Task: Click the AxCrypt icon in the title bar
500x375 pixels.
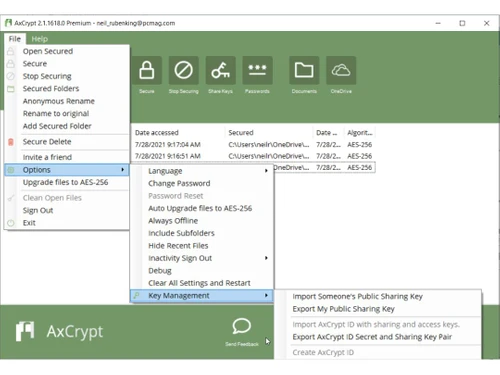Action: (x=8, y=23)
